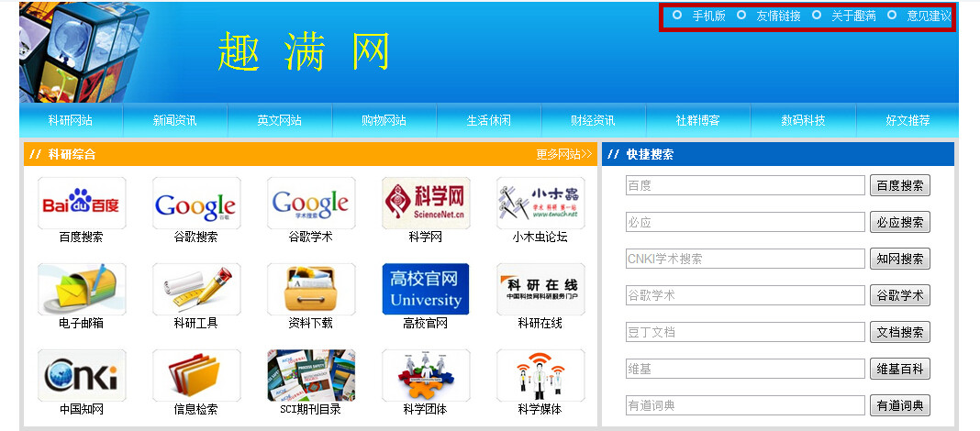Open the 友情链接 link
The width and height of the screenshot is (980, 431).
tap(778, 17)
